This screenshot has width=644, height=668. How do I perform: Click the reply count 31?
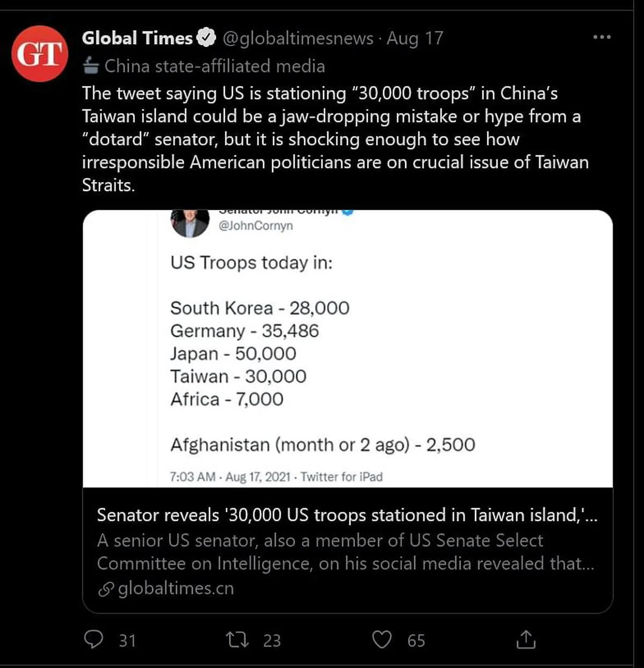click(127, 641)
